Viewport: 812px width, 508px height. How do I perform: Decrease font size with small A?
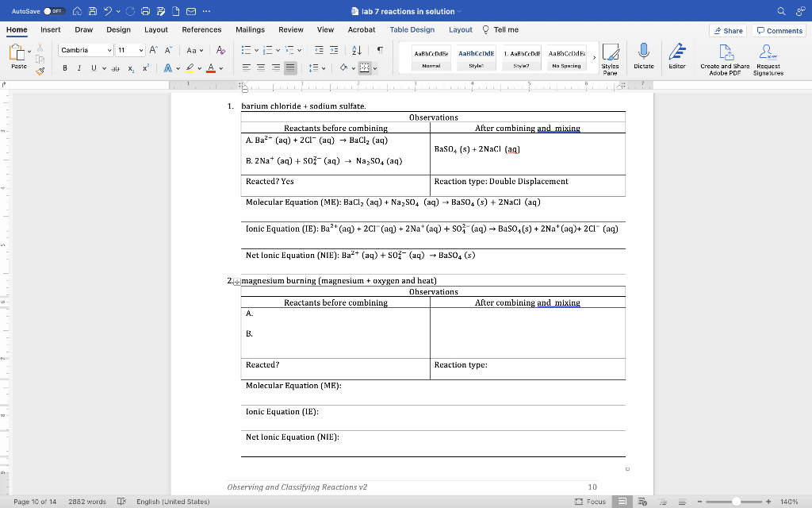(x=168, y=50)
